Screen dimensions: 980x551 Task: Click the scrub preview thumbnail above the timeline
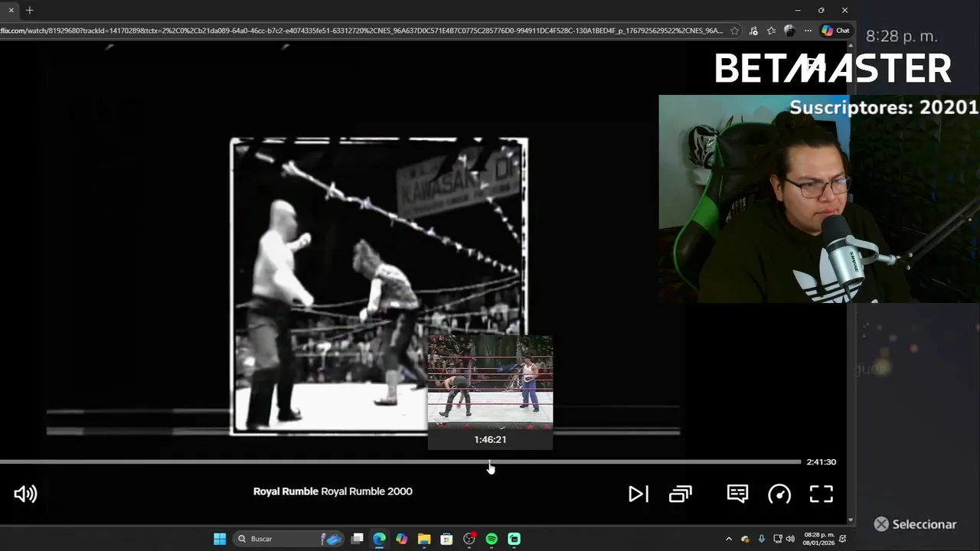pos(490,380)
